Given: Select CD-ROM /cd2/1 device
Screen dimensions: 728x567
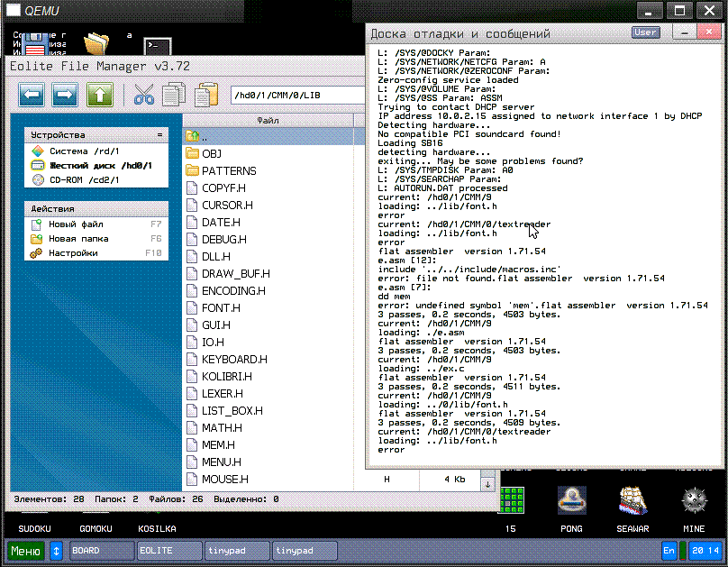Looking at the screenshot, I should coord(84,179).
